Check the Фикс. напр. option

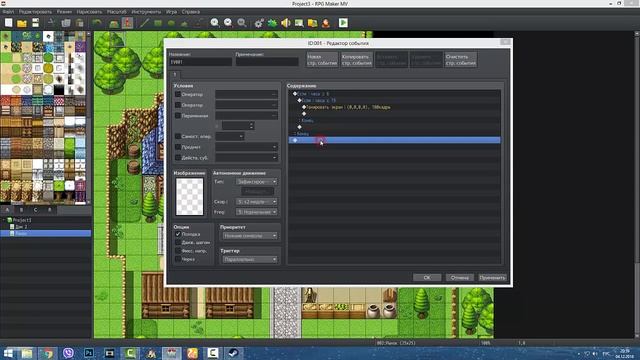tap(178, 251)
